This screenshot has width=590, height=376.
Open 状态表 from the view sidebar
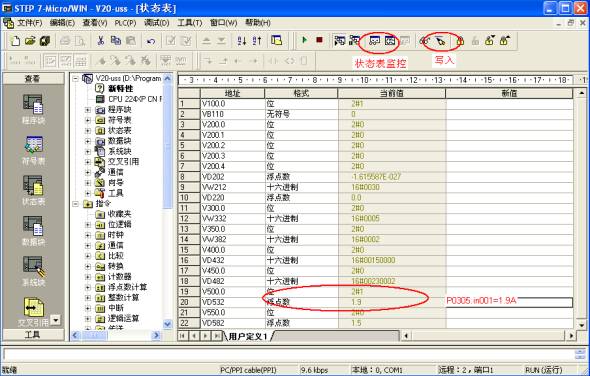pyautogui.click(x=33, y=190)
